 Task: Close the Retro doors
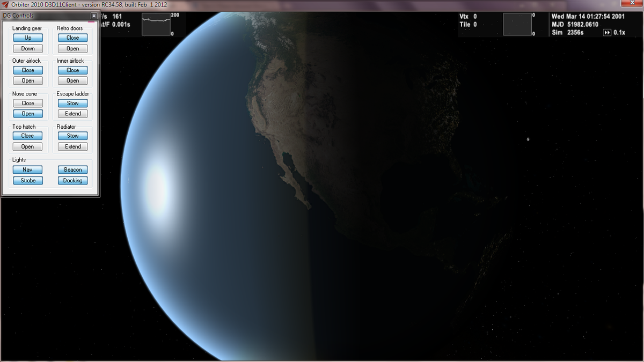pyautogui.click(x=73, y=38)
